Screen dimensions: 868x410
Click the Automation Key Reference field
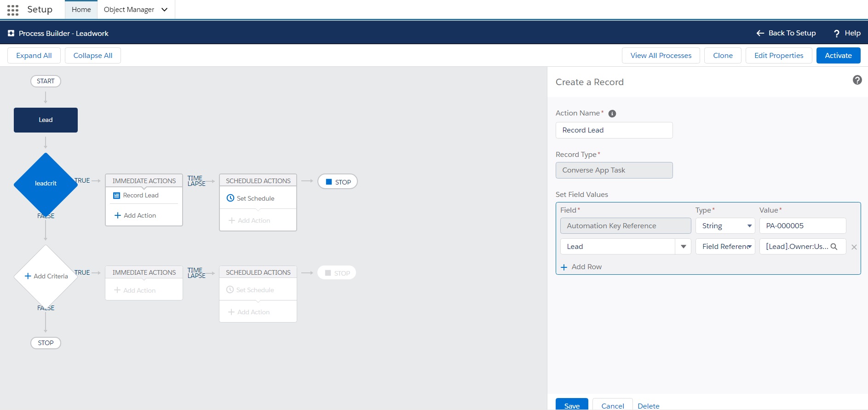[x=626, y=226]
